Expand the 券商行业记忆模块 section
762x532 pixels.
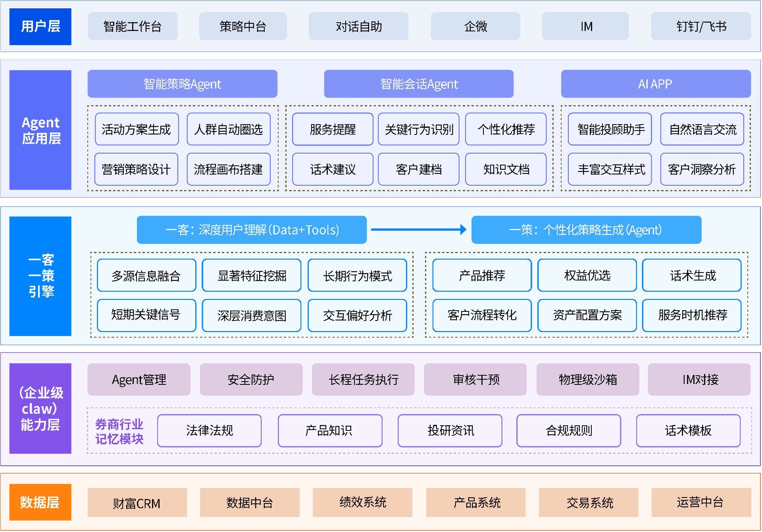pos(120,431)
